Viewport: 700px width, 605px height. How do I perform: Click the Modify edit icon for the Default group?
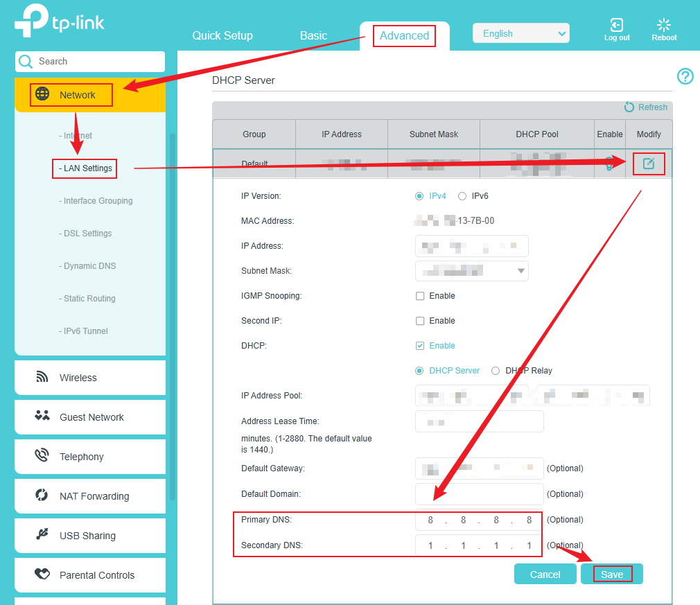pyautogui.click(x=649, y=164)
